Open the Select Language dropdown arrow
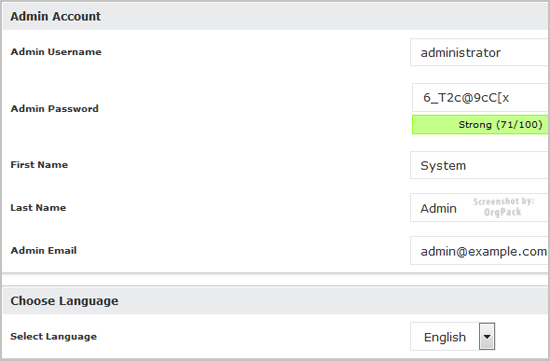The image size is (550, 361). [x=487, y=336]
